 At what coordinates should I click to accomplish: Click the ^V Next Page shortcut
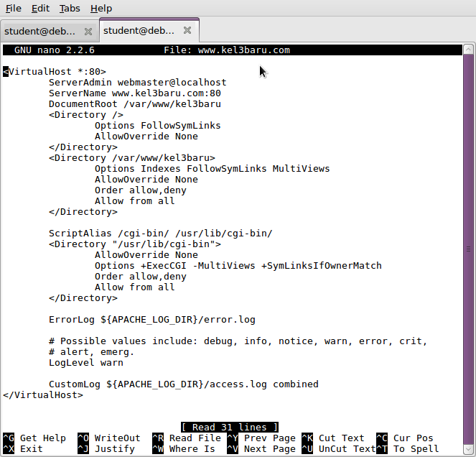[261, 449]
